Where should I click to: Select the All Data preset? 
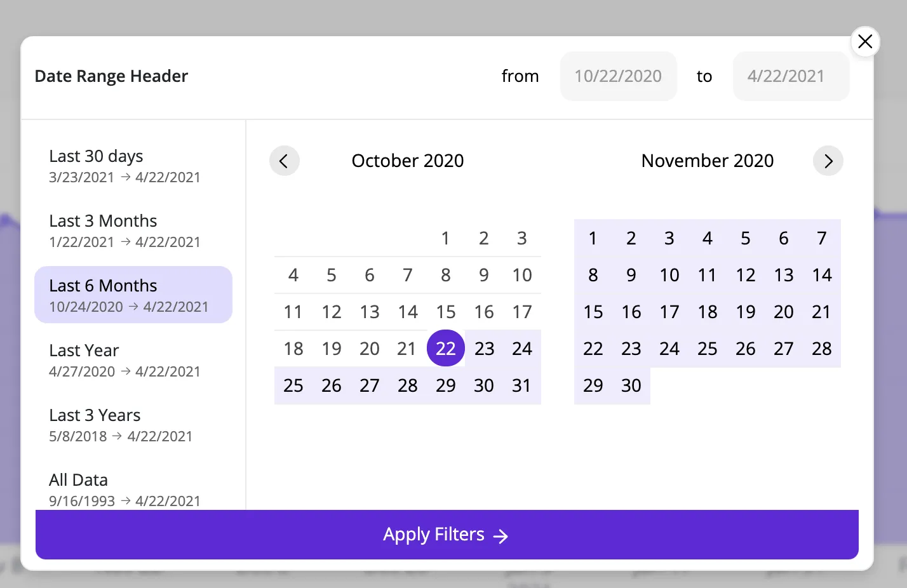click(x=133, y=489)
